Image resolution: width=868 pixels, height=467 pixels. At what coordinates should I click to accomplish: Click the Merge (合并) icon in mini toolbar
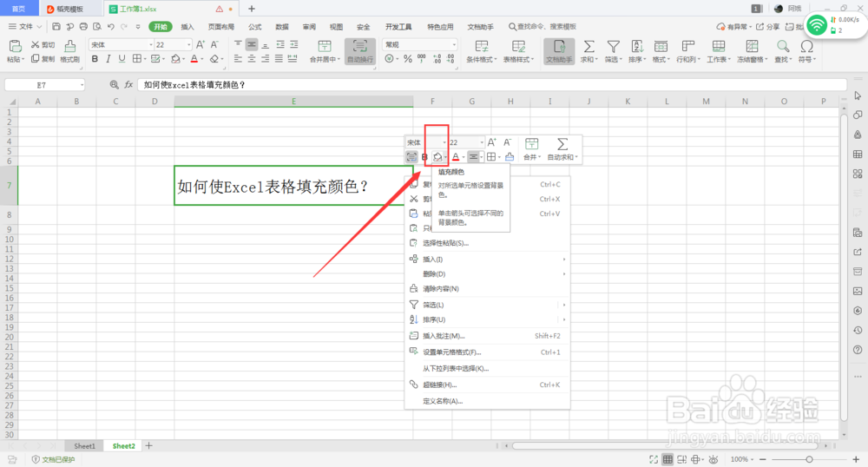[531, 144]
